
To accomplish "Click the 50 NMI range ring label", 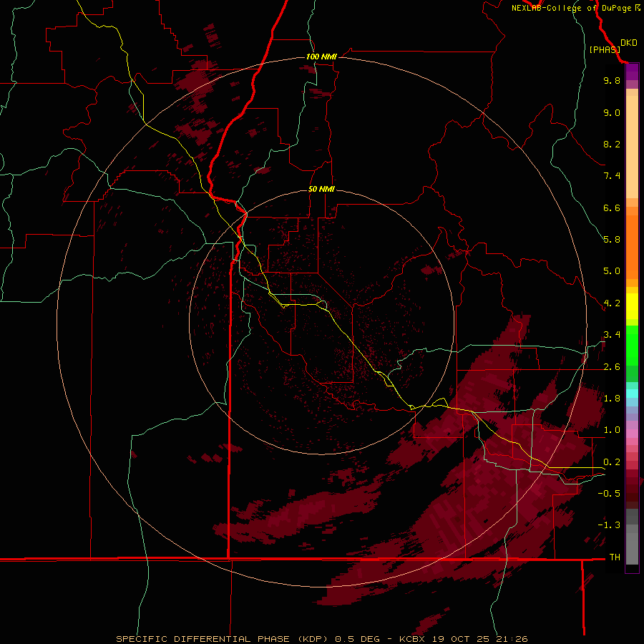I will tap(321, 189).
